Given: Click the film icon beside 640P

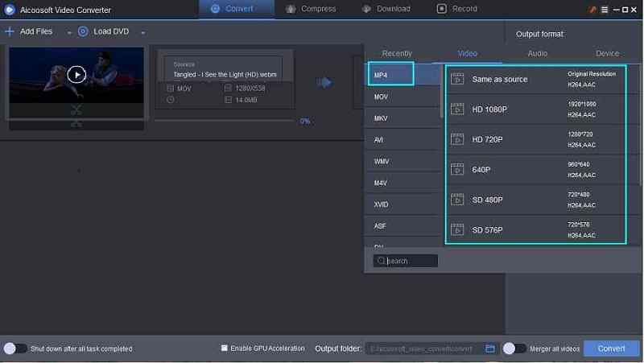Looking at the screenshot, I should tap(457, 169).
